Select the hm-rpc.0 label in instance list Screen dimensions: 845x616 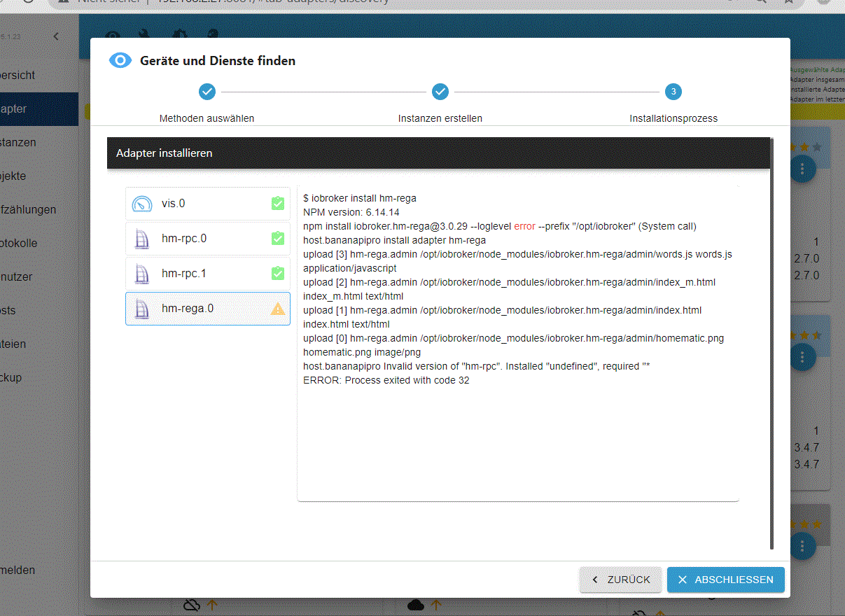(x=184, y=239)
